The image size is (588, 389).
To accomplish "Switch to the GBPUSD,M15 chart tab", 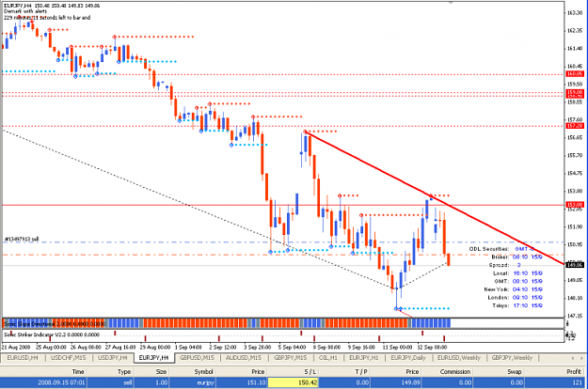I will point(197,358).
